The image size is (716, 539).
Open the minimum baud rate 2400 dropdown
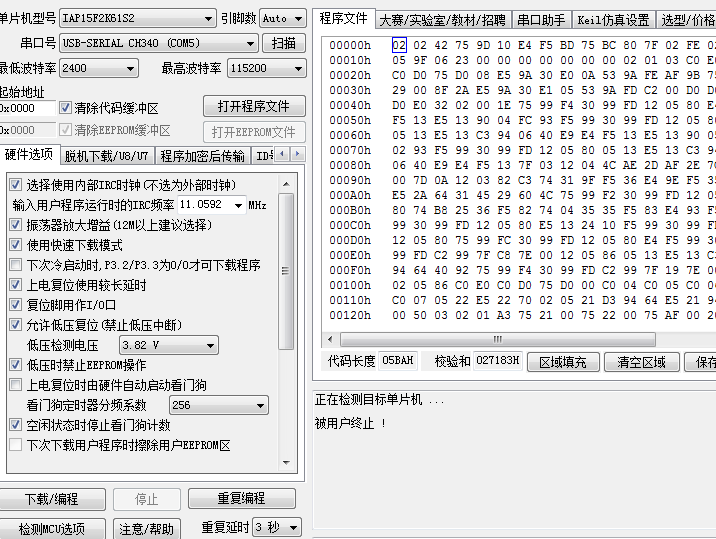(99, 69)
